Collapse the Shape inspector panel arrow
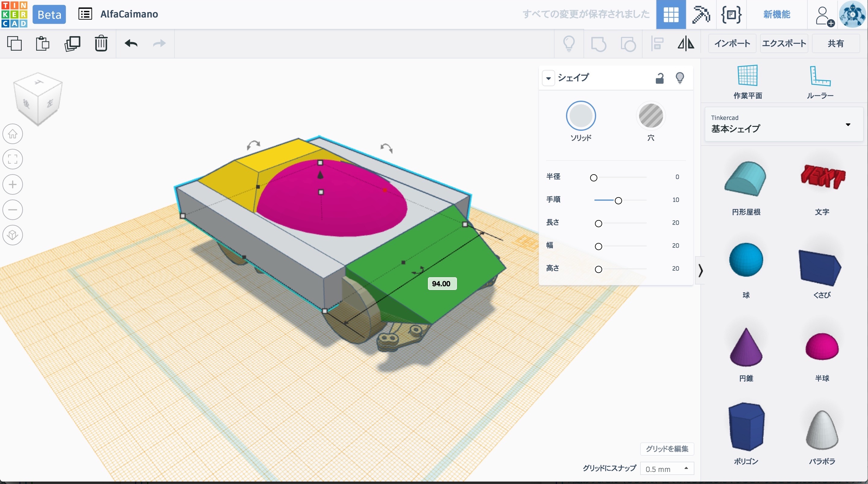Viewport: 868px width, 484px height. [x=549, y=78]
